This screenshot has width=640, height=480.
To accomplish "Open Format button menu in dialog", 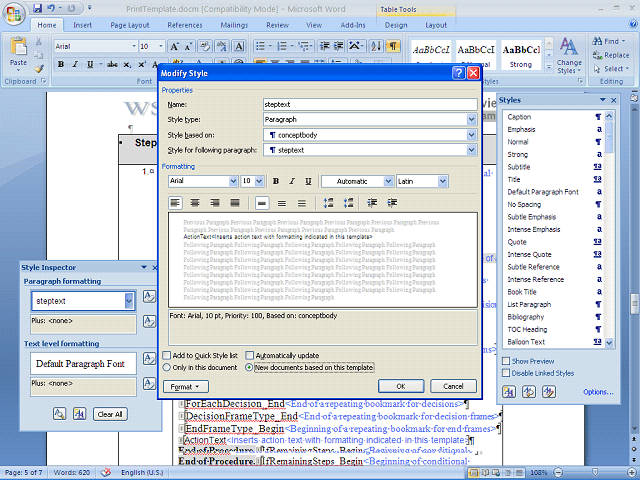I will click(186, 387).
